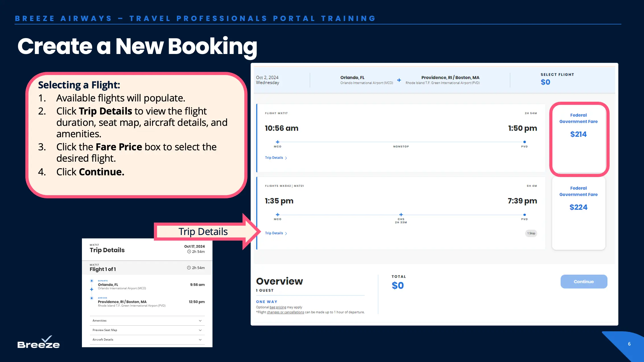Click the 1 GUEST label
Screen dimensions: 644x362
click(x=265, y=290)
